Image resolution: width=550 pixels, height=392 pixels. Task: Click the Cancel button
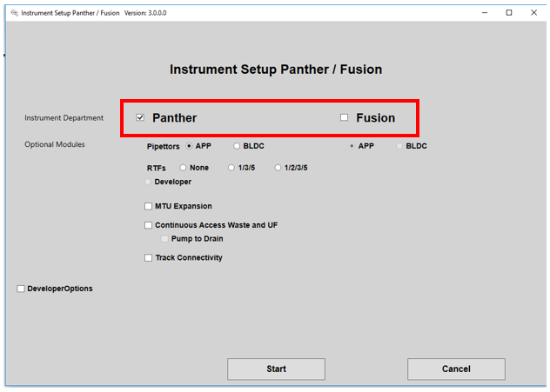(x=456, y=369)
